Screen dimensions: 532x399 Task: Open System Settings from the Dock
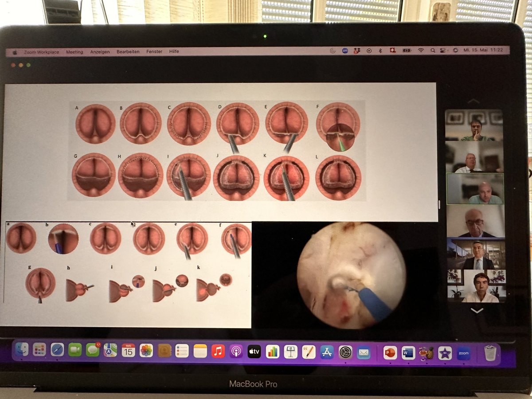[x=345, y=352]
